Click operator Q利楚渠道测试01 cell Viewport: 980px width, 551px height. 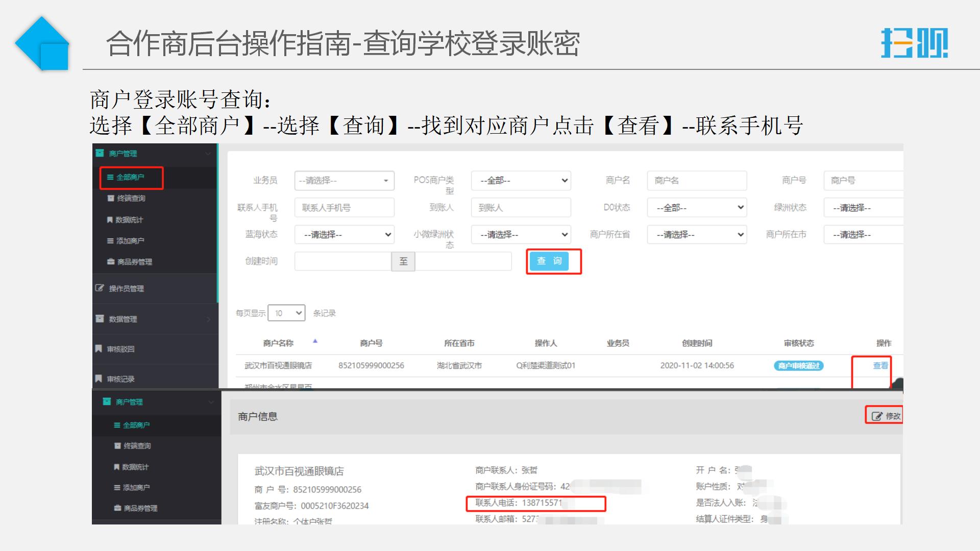[x=546, y=366]
